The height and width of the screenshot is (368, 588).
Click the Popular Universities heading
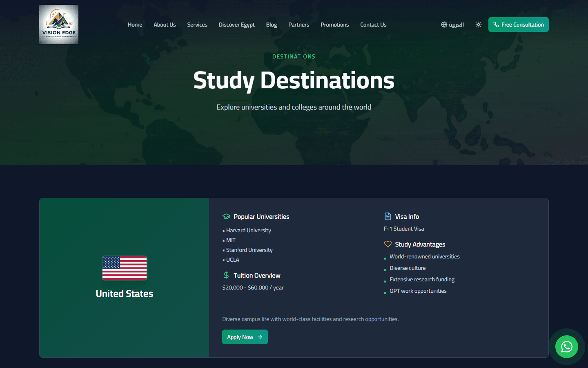[x=261, y=216]
